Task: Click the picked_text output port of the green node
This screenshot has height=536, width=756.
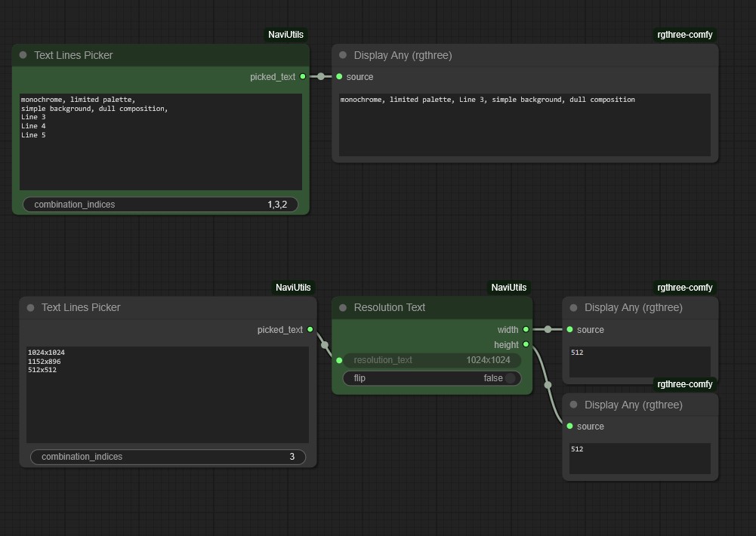Action: [303, 76]
